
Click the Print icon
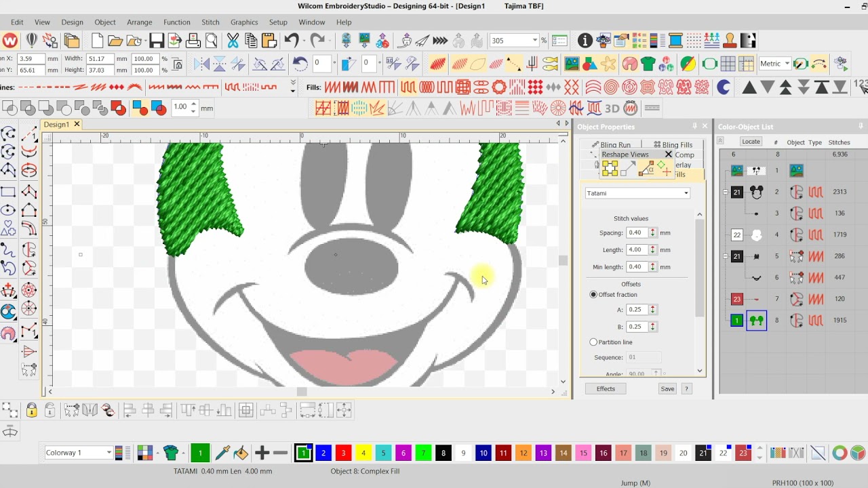193,41
